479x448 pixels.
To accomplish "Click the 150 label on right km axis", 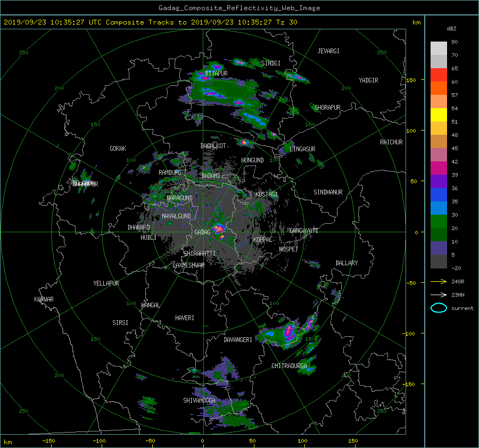I will [411, 80].
